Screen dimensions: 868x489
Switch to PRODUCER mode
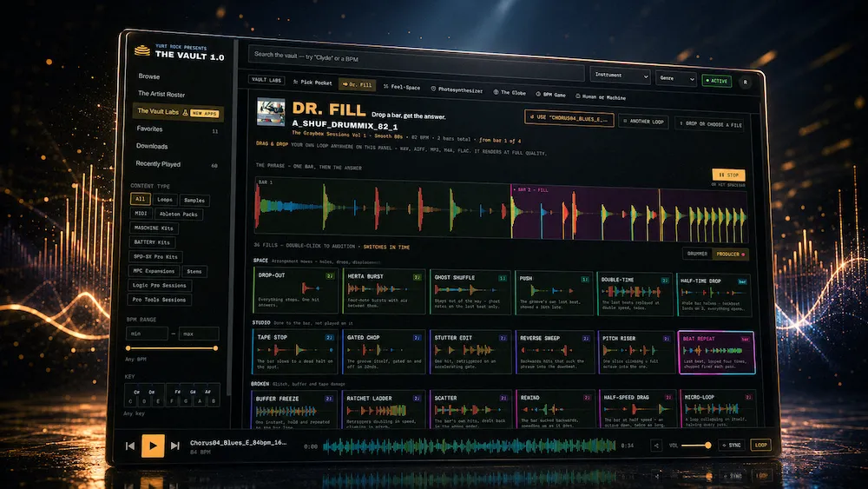point(730,254)
